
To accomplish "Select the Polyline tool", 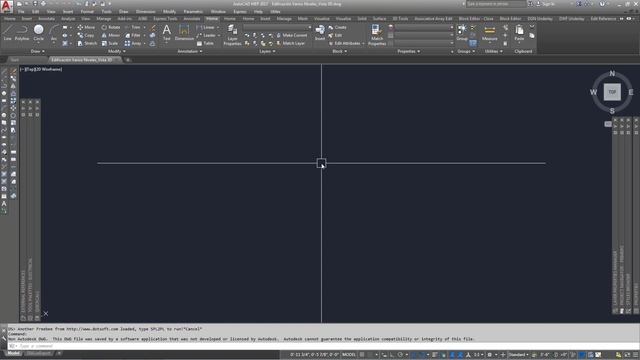I will point(22,32).
